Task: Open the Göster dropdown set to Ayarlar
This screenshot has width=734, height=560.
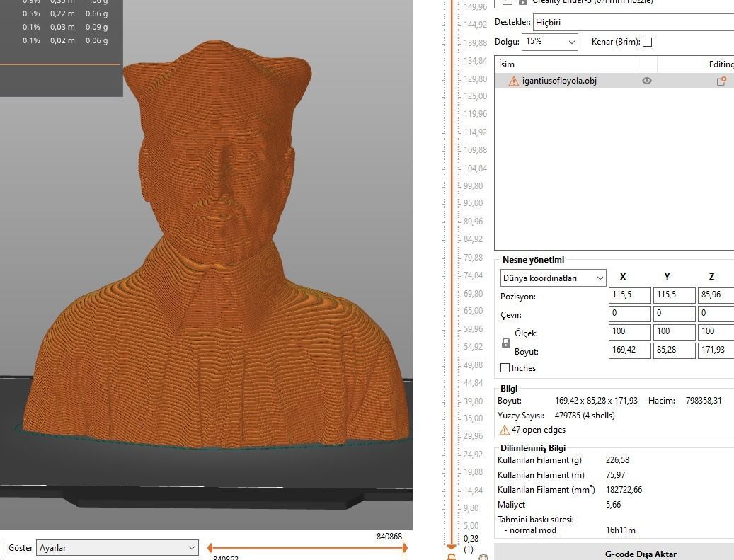Action: [117, 548]
